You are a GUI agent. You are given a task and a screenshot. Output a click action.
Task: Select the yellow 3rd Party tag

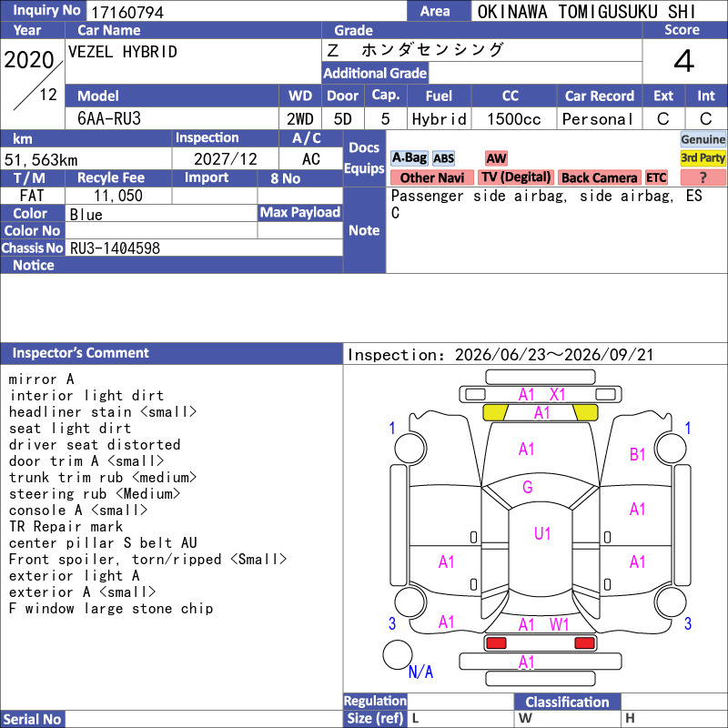[703, 158]
